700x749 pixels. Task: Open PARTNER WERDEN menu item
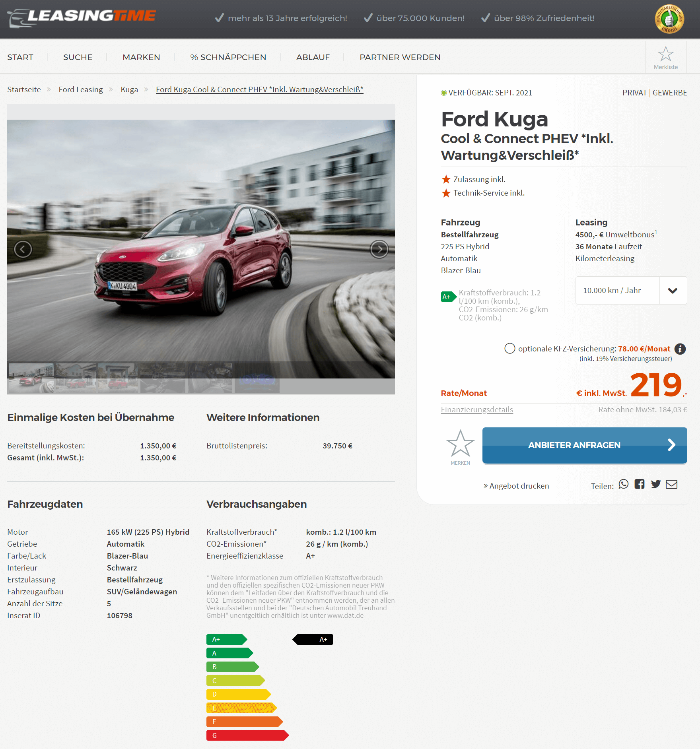(x=400, y=57)
